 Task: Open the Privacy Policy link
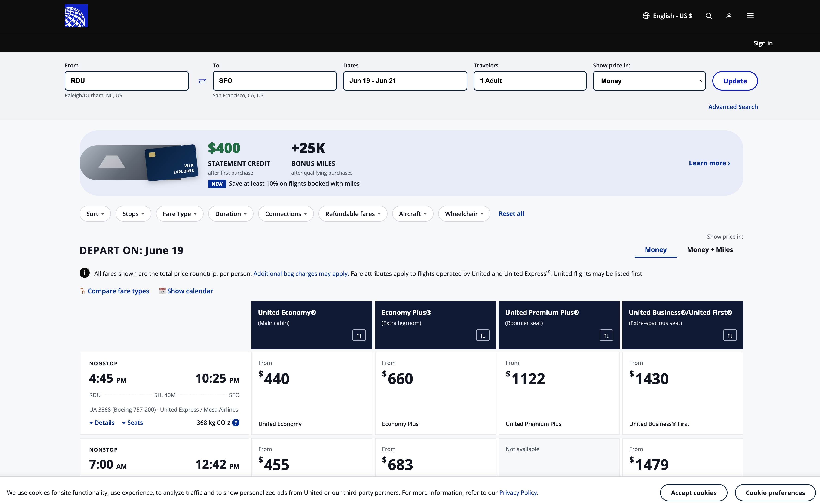click(x=518, y=492)
